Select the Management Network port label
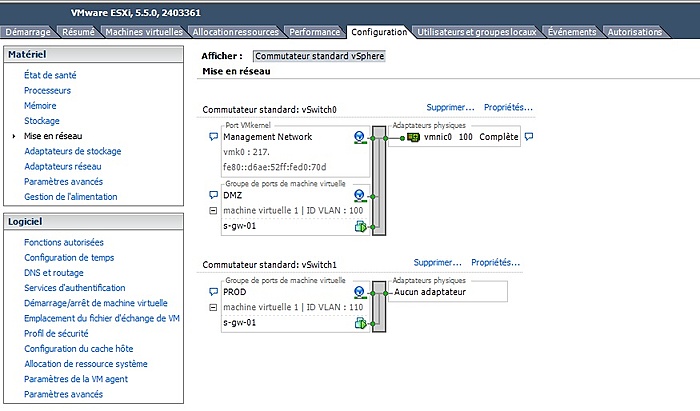Viewport: 700px width, 411px height. (267, 137)
